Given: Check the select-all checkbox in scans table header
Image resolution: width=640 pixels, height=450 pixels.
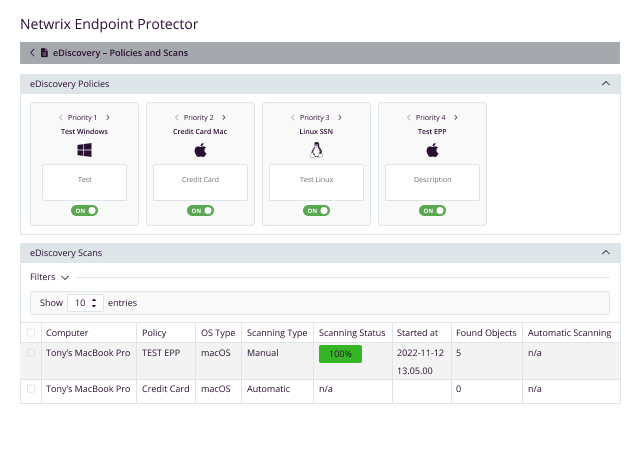Looking at the screenshot, I should tap(31, 333).
